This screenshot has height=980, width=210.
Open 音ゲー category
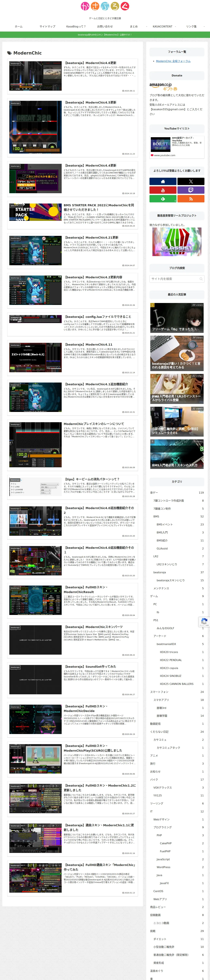[x=177, y=492]
